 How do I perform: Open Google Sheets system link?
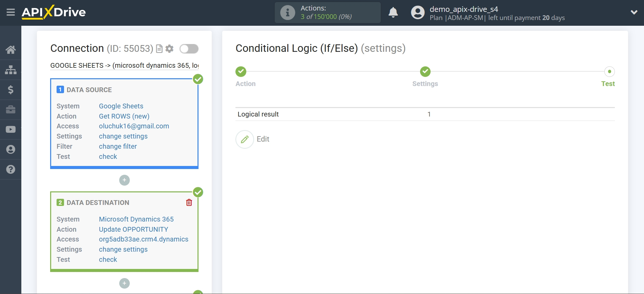[121, 106]
